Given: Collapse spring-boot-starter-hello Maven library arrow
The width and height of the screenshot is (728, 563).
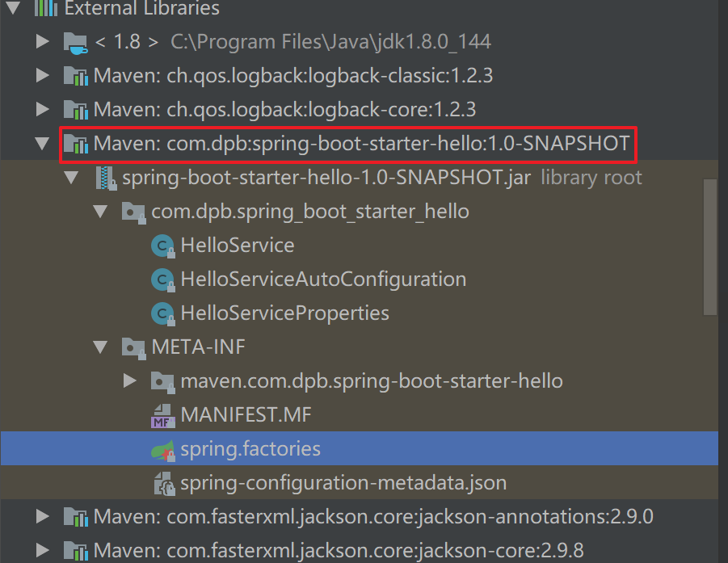Looking at the screenshot, I should click(42, 143).
